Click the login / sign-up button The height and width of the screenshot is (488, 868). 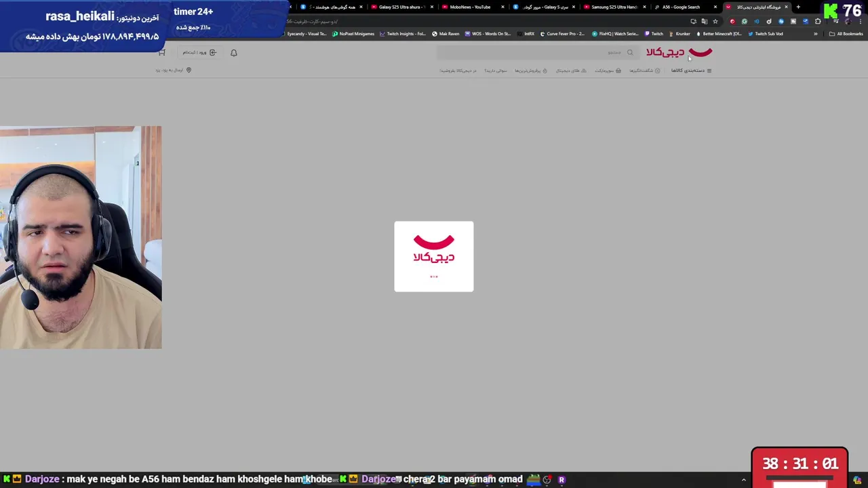(199, 52)
